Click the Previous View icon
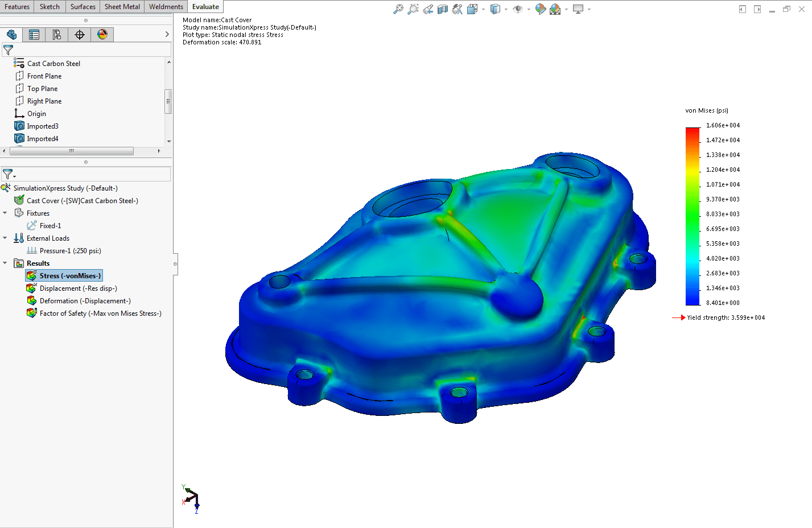Image resolution: width=812 pixels, height=528 pixels. point(428,9)
